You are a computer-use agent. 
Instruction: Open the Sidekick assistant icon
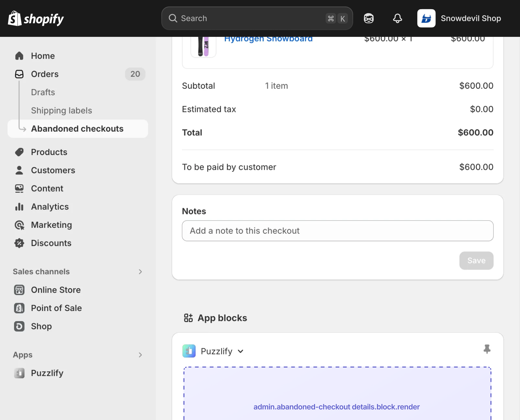click(369, 18)
